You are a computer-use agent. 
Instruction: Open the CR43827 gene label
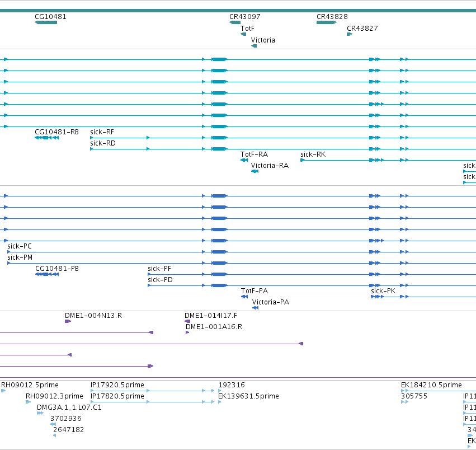point(362,29)
